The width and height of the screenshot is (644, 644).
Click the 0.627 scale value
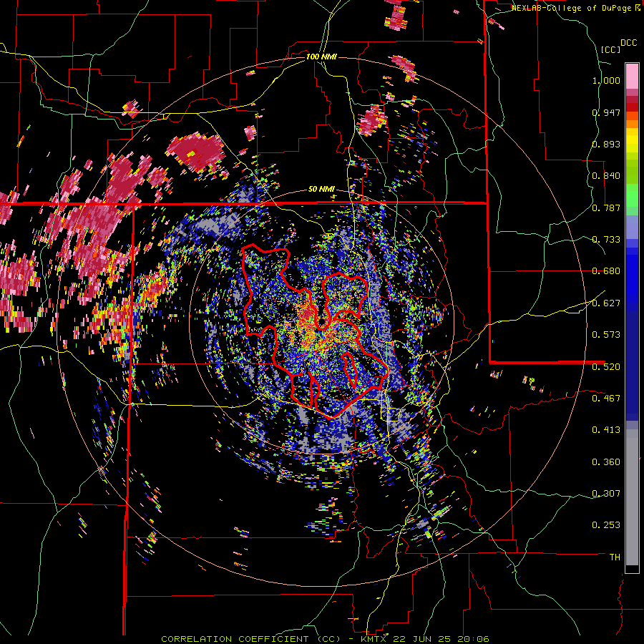(x=606, y=303)
